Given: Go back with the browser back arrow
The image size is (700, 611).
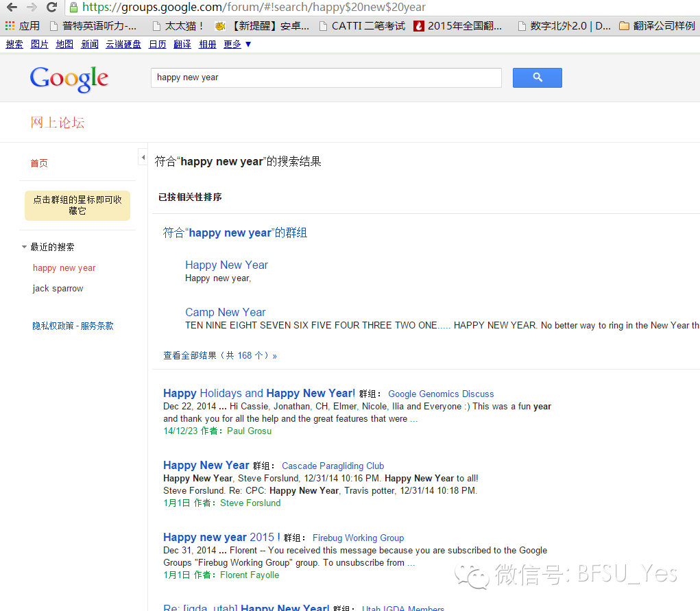Looking at the screenshot, I should [x=12, y=7].
